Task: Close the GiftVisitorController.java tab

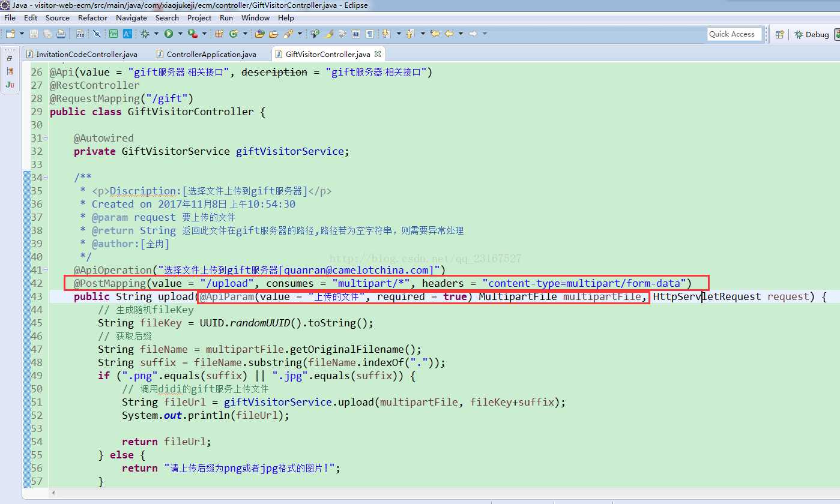Action: tap(378, 54)
